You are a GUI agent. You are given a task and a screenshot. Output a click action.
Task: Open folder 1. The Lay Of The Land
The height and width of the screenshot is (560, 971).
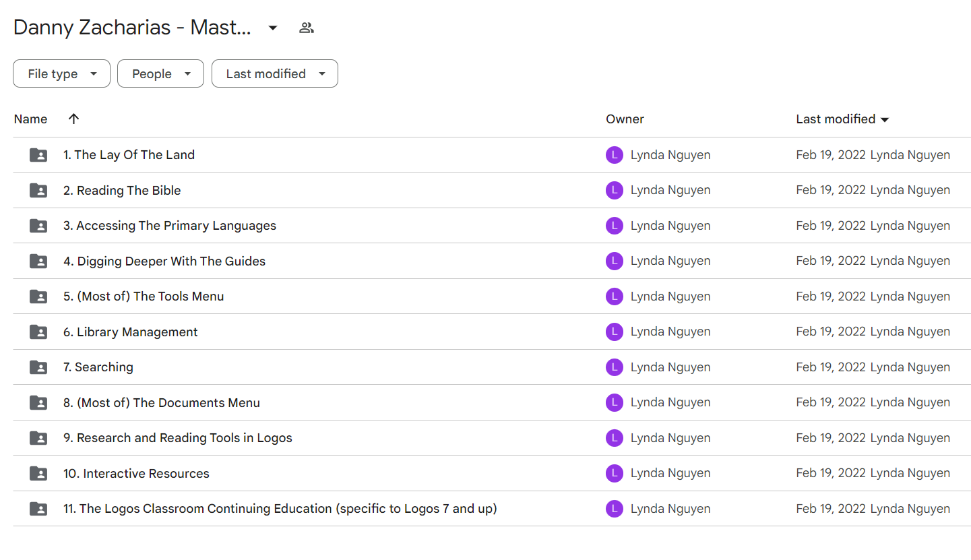click(129, 155)
